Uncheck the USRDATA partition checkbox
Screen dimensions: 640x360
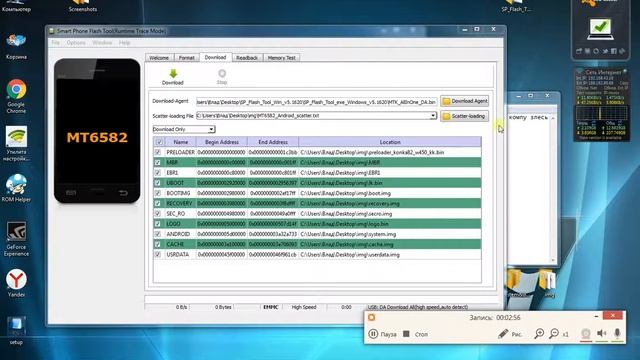pyautogui.click(x=158, y=254)
